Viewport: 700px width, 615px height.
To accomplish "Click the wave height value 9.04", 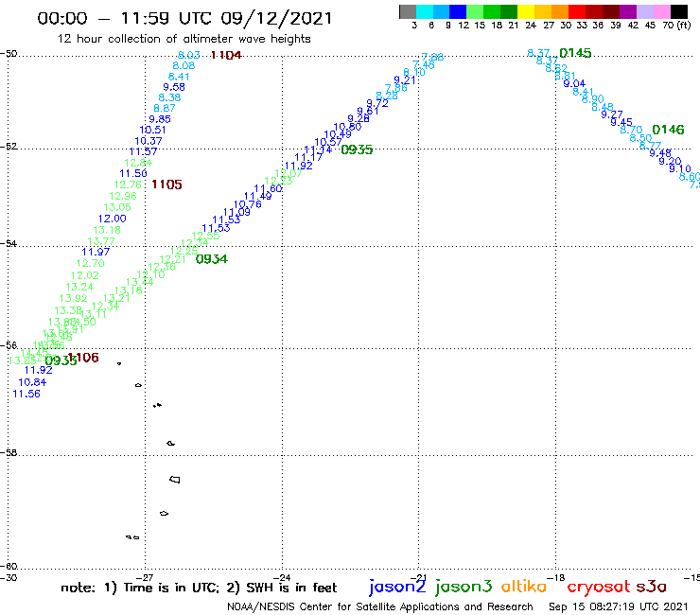I will 574,83.
